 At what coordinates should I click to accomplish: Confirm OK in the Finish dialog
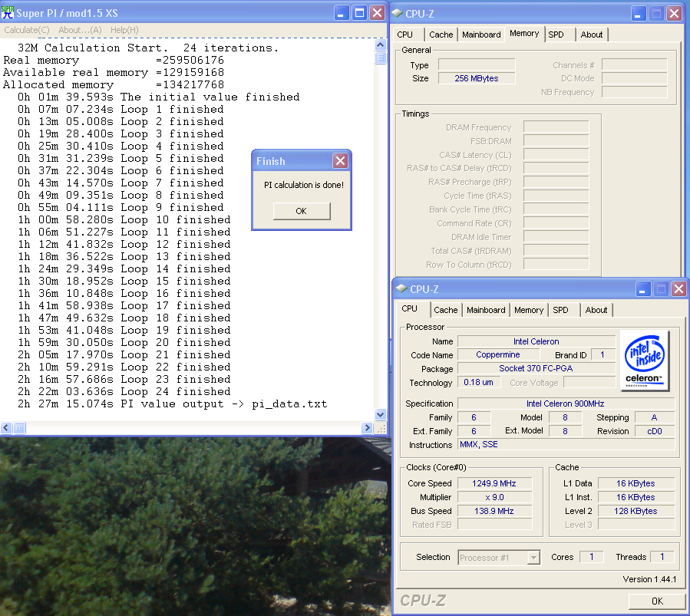(302, 211)
